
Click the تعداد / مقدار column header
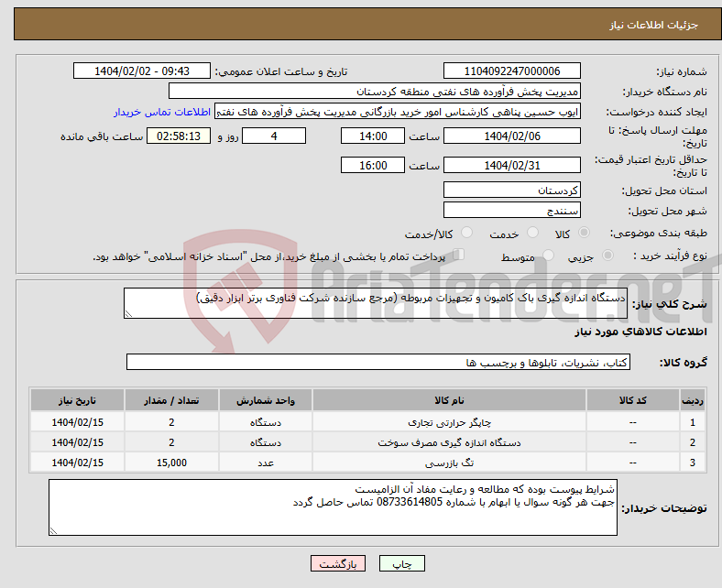(x=171, y=400)
